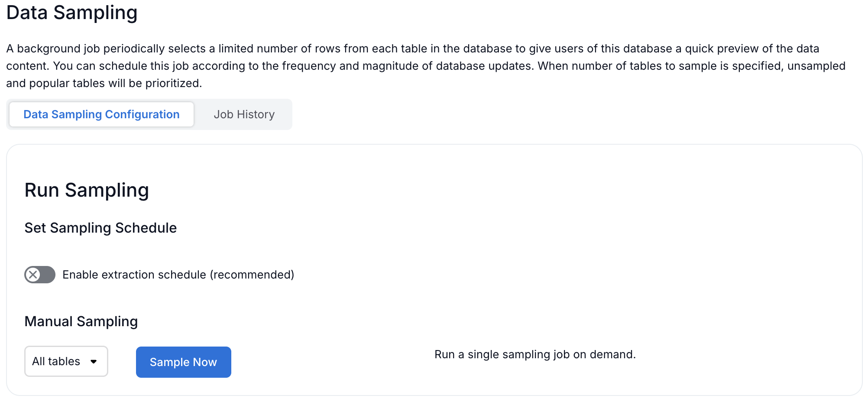Switch to the Job History tab
This screenshot has width=868, height=402.
point(244,114)
